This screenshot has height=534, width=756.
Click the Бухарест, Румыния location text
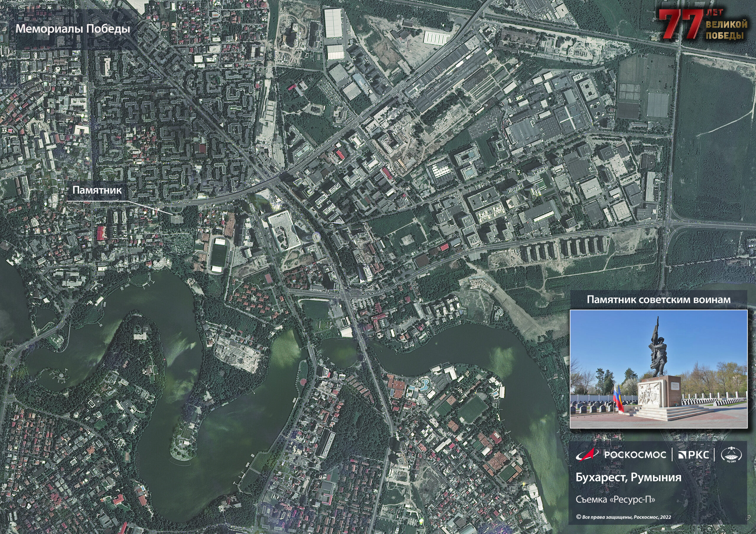point(629,477)
